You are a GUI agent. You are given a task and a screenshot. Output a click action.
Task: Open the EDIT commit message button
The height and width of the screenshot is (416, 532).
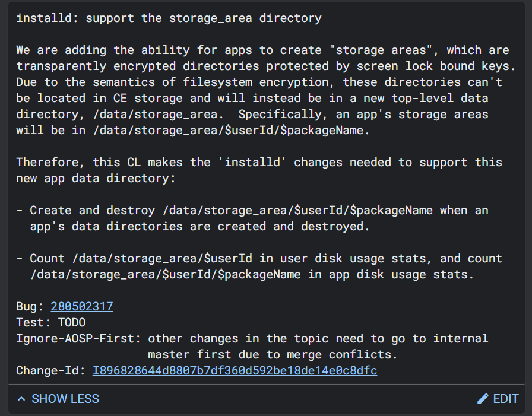point(498,399)
